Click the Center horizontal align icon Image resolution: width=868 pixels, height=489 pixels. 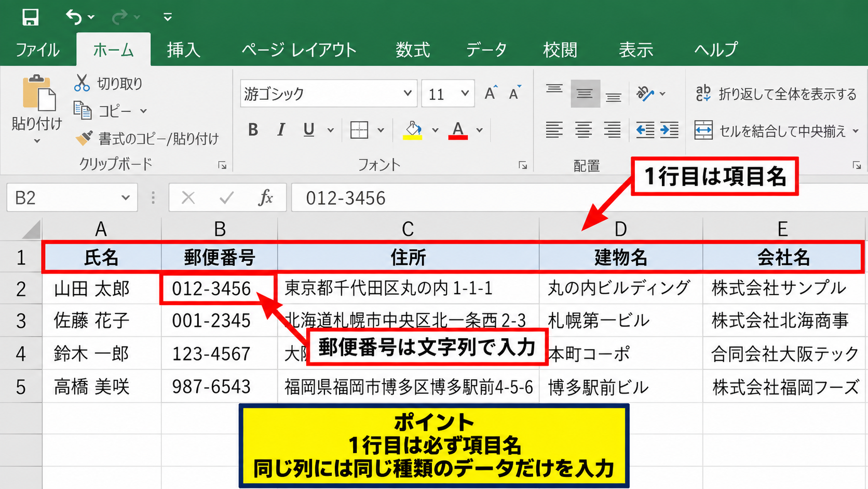coord(584,130)
